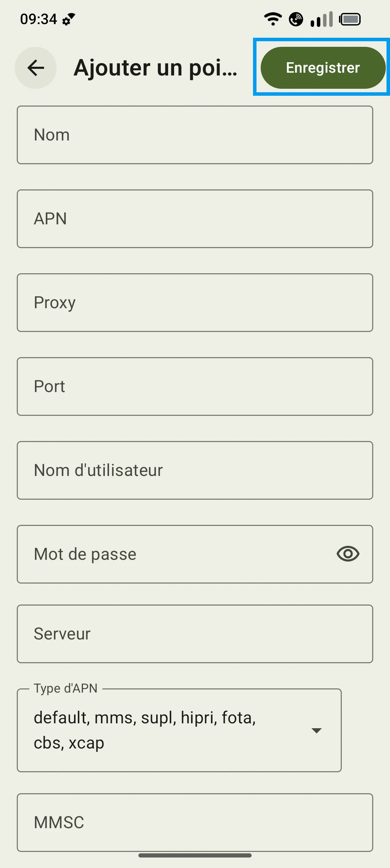
Task: Click the Port field
Action: point(195,386)
